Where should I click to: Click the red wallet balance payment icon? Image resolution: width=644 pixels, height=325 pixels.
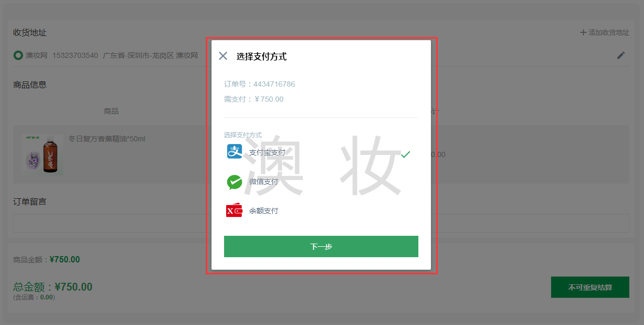(x=234, y=211)
